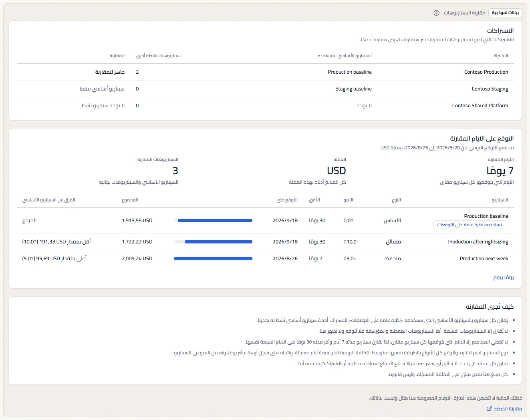
Task: Click the تستخدمه نظرة عامة على التوقعات badge
Action: point(469,225)
